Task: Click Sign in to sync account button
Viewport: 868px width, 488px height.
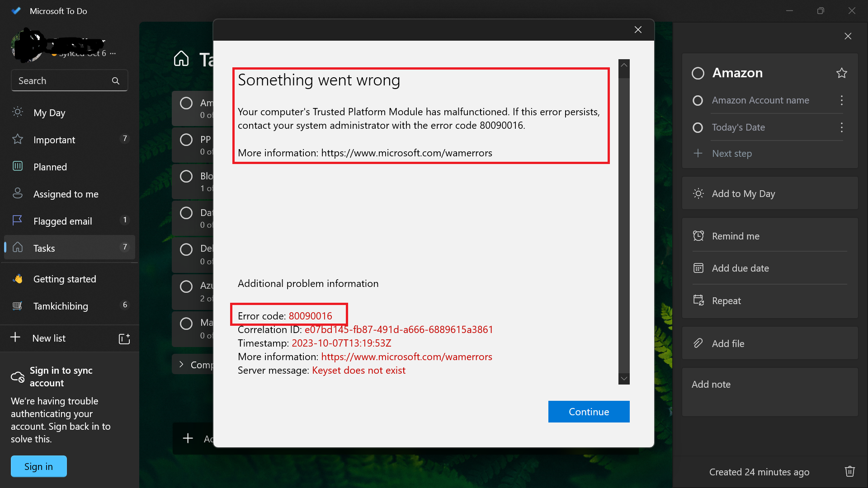Action: pos(61,376)
